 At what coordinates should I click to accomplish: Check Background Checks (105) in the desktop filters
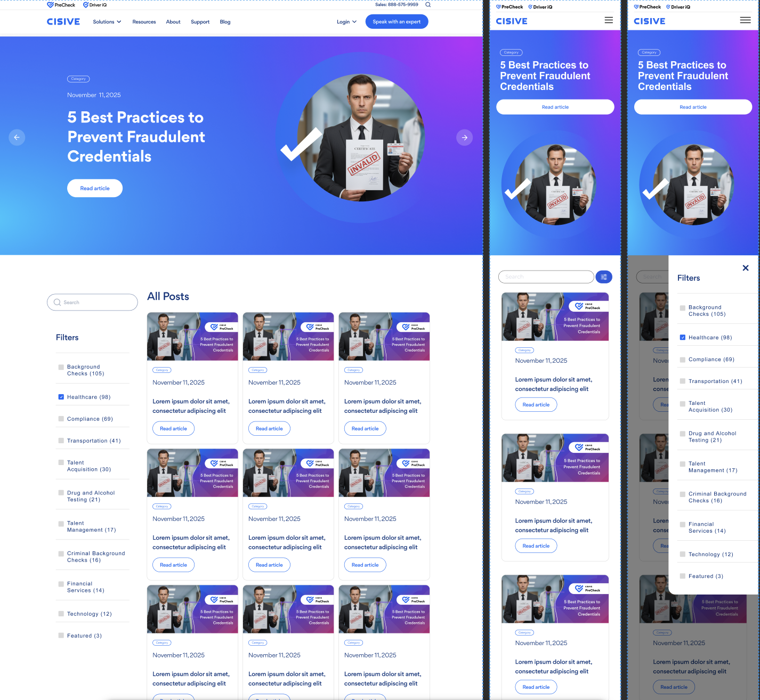(x=61, y=367)
